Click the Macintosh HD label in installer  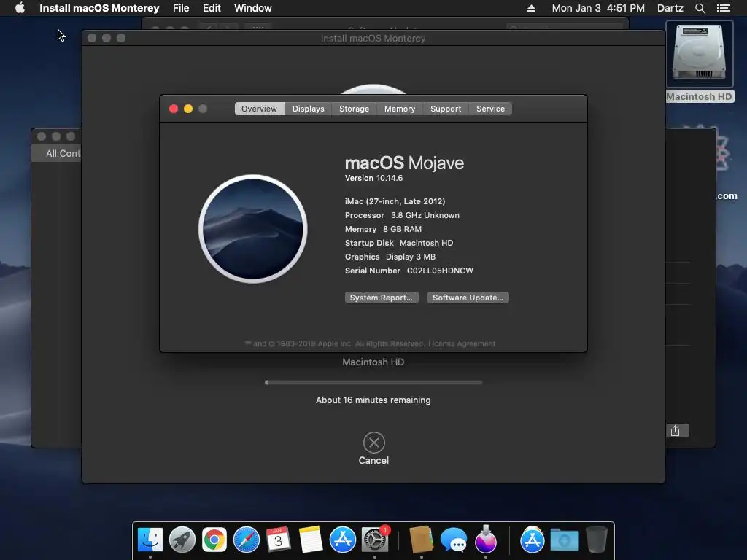pyautogui.click(x=373, y=362)
